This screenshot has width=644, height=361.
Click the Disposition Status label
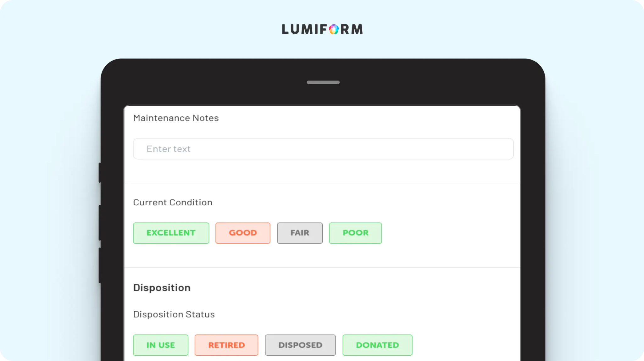pos(174,314)
